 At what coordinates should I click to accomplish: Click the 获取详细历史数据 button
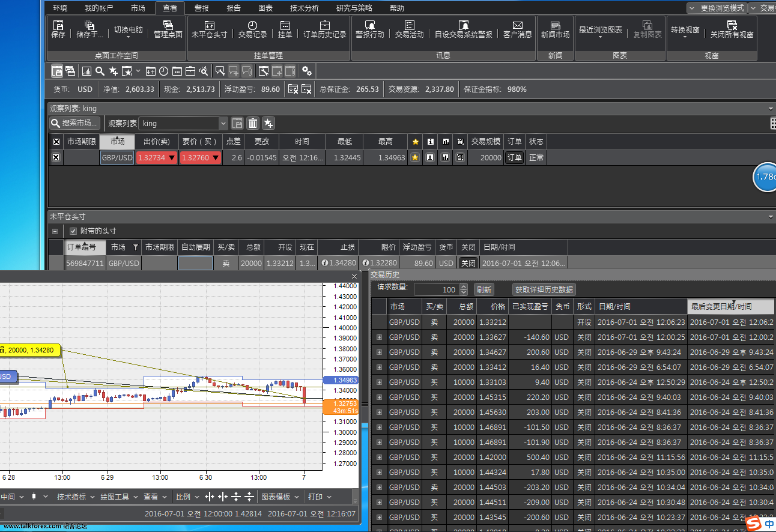pyautogui.click(x=544, y=289)
